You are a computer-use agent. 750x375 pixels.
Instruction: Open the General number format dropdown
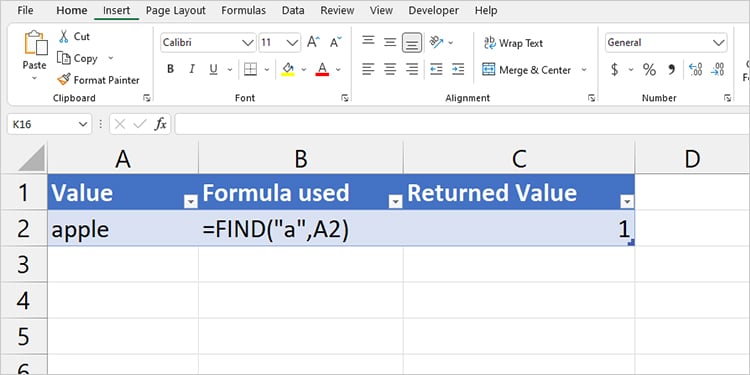[x=718, y=43]
